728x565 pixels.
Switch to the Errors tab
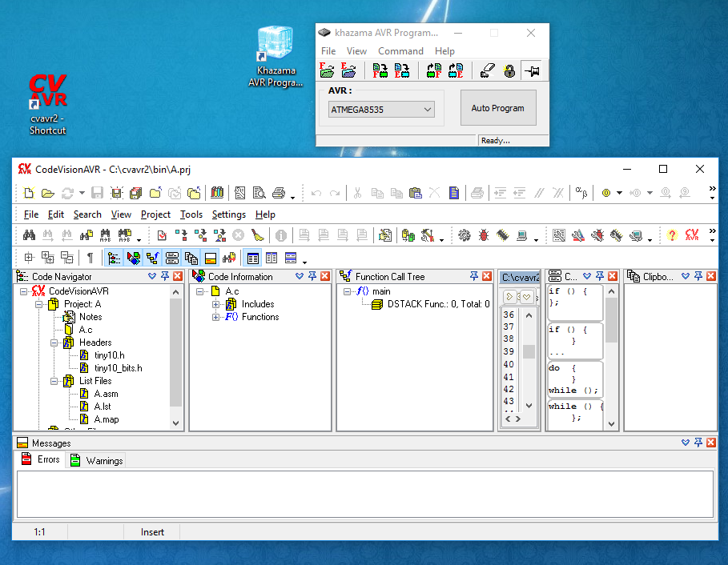coord(41,459)
